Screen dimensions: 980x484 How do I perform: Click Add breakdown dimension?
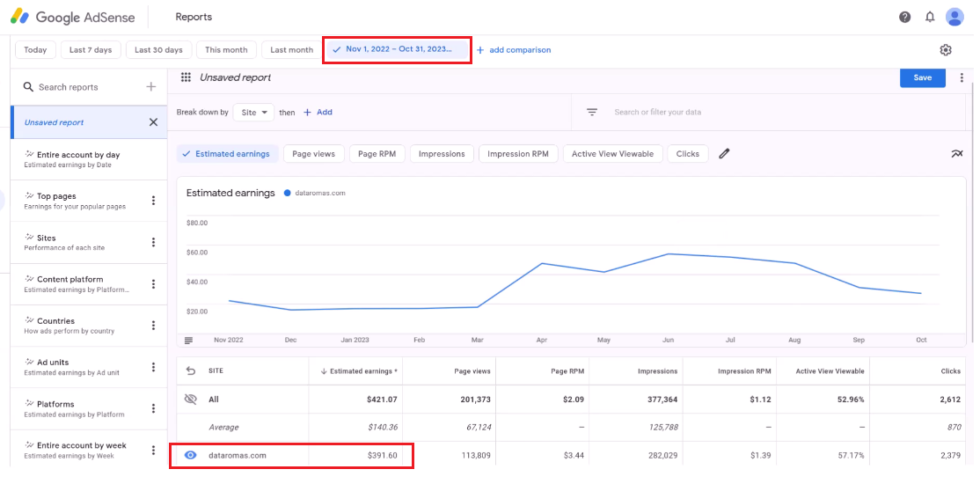pyautogui.click(x=318, y=112)
